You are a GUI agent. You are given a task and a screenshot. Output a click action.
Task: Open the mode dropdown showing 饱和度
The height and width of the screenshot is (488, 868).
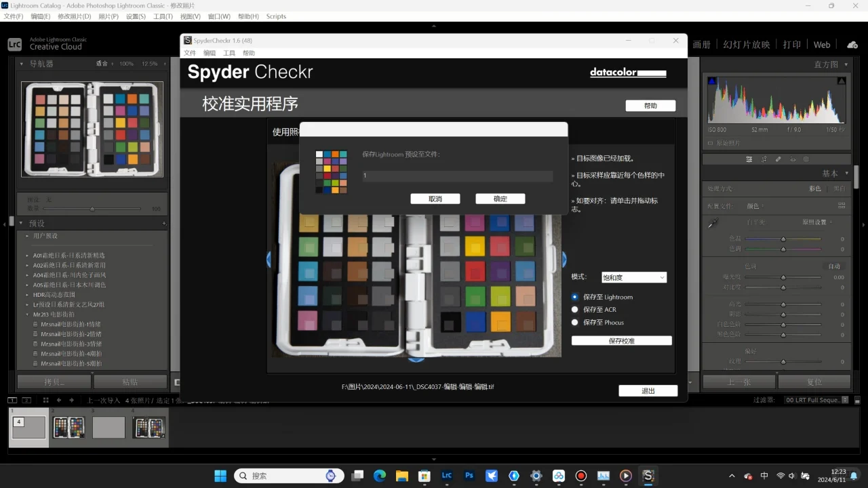pos(634,277)
